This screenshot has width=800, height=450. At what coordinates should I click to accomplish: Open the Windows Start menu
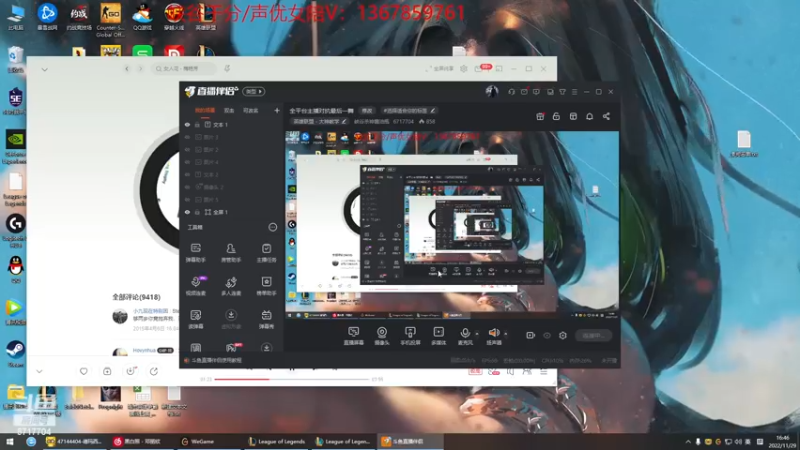10,441
